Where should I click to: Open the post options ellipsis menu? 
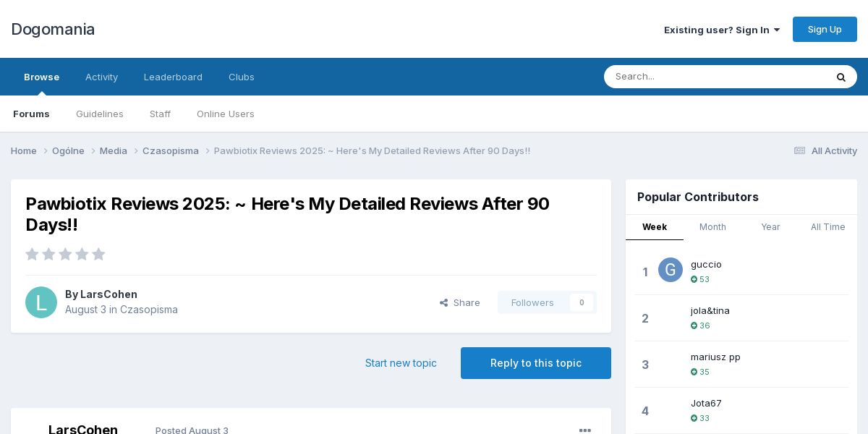(x=585, y=430)
